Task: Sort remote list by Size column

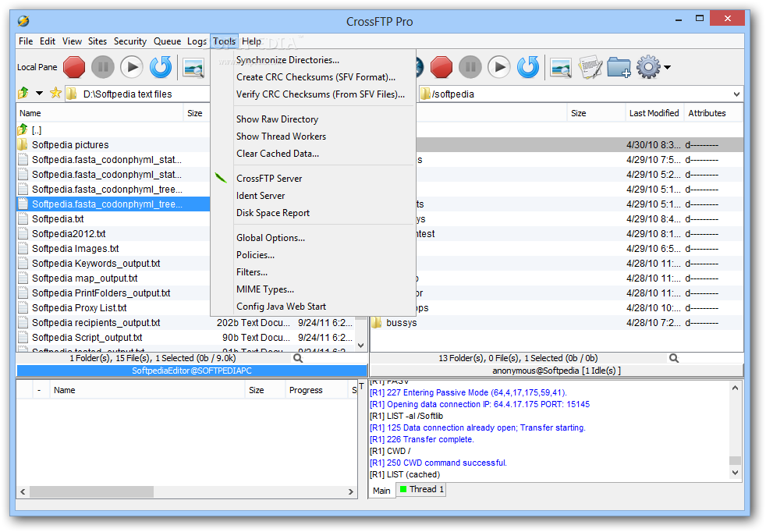Action: pyautogui.click(x=595, y=113)
